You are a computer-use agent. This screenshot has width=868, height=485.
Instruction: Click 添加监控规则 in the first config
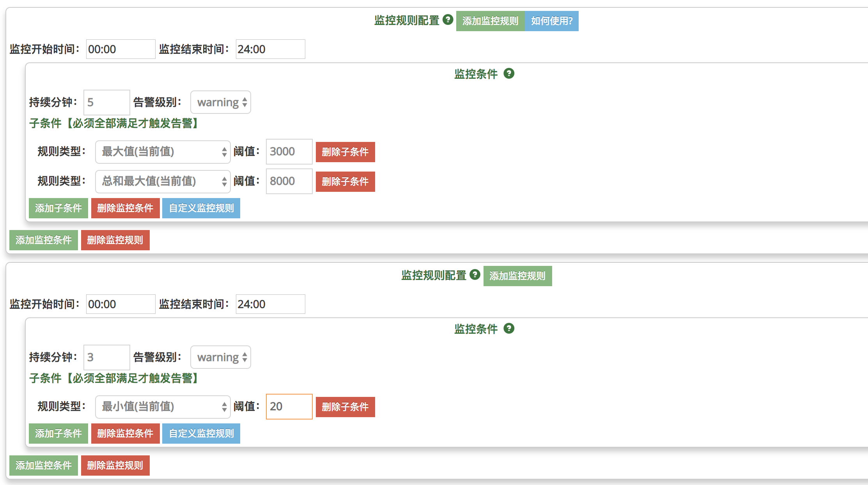[491, 21]
